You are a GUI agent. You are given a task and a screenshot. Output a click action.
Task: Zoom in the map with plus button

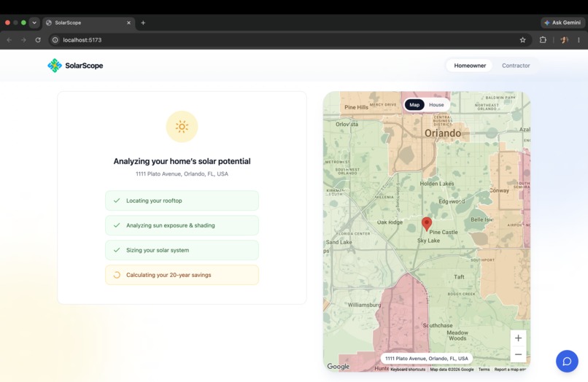(518, 338)
